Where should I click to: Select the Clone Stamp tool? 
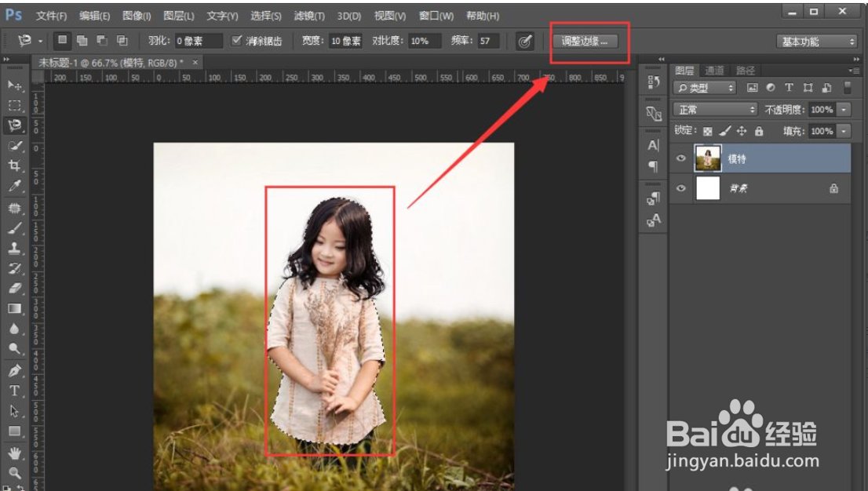(14, 248)
